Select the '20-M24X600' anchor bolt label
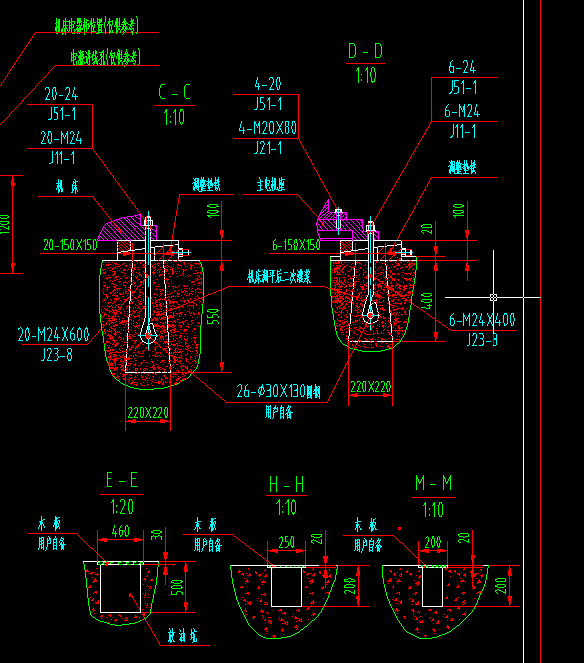The image size is (584, 663). (x=53, y=335)
